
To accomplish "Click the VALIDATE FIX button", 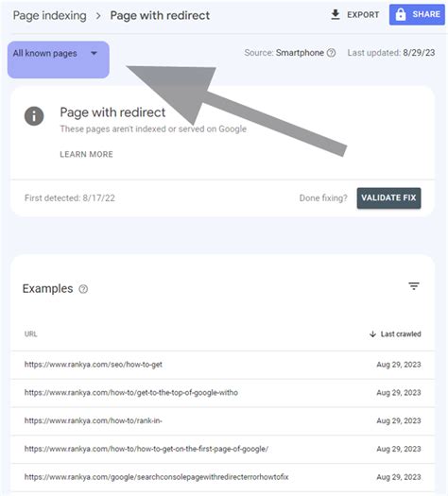I will pos(388,198).
